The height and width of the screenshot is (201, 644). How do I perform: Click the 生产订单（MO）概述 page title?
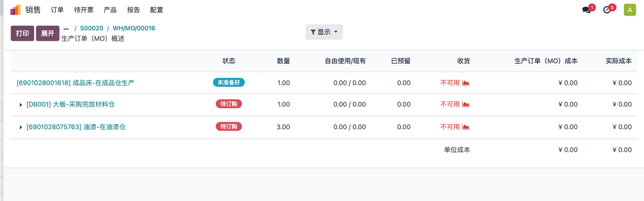[x=93, y=39]
